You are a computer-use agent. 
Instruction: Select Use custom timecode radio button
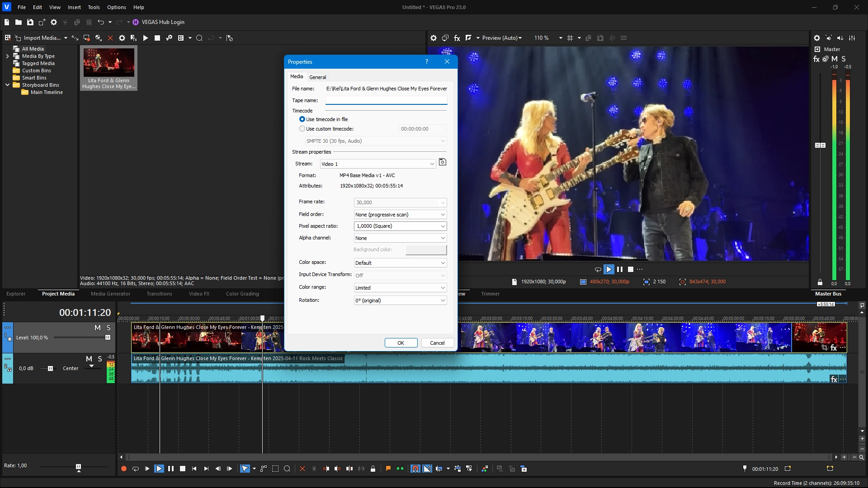tap(302, 129)
